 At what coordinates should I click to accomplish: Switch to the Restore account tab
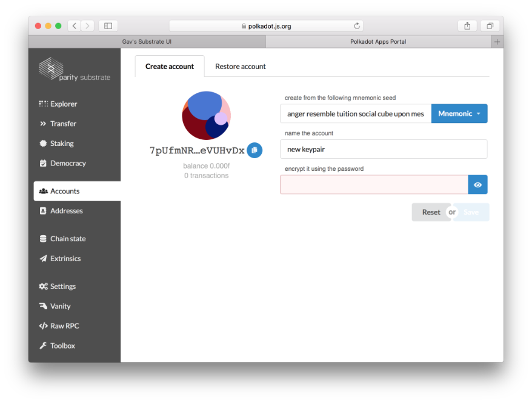pyautogui.click(x=241, y=67)
